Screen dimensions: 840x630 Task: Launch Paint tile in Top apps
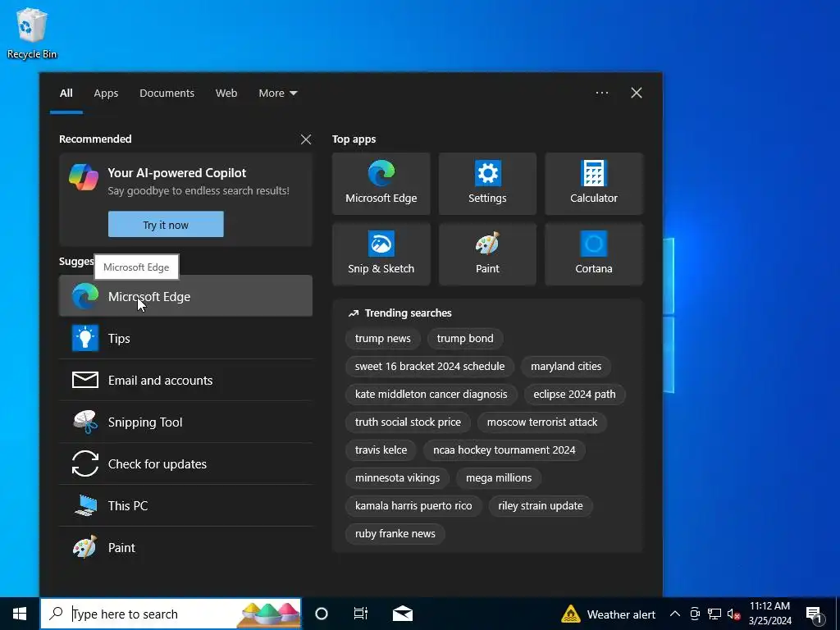click(x=487, y=254)
